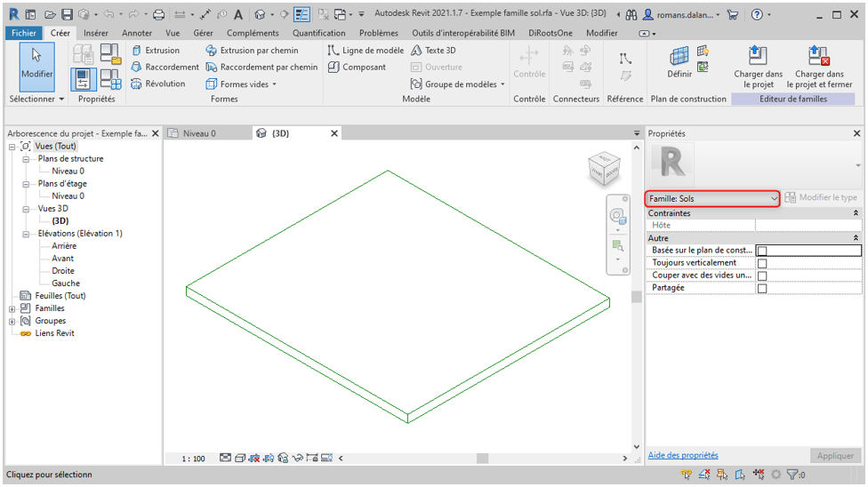Select the Extrusion tool

156,51
